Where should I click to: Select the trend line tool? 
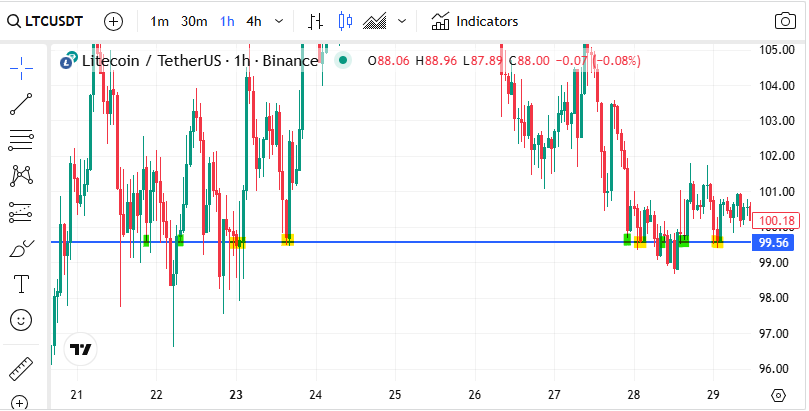coord(21,104)
